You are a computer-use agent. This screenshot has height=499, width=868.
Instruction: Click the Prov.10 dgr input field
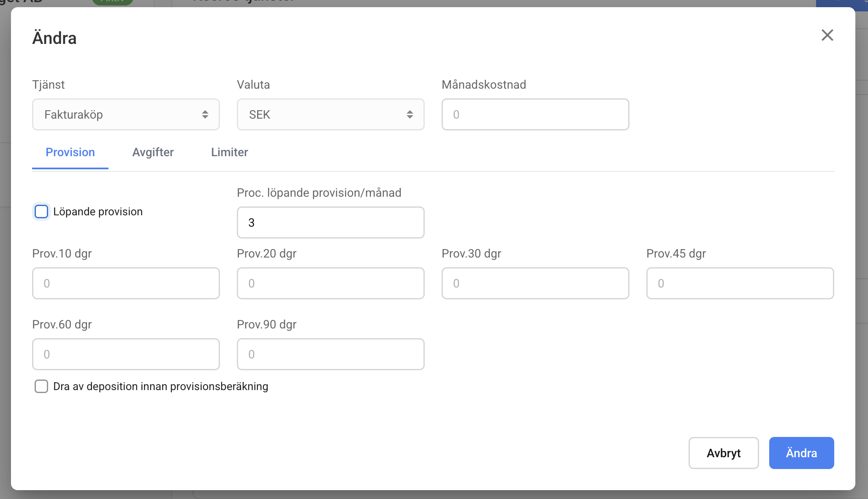tap(126, 283)
